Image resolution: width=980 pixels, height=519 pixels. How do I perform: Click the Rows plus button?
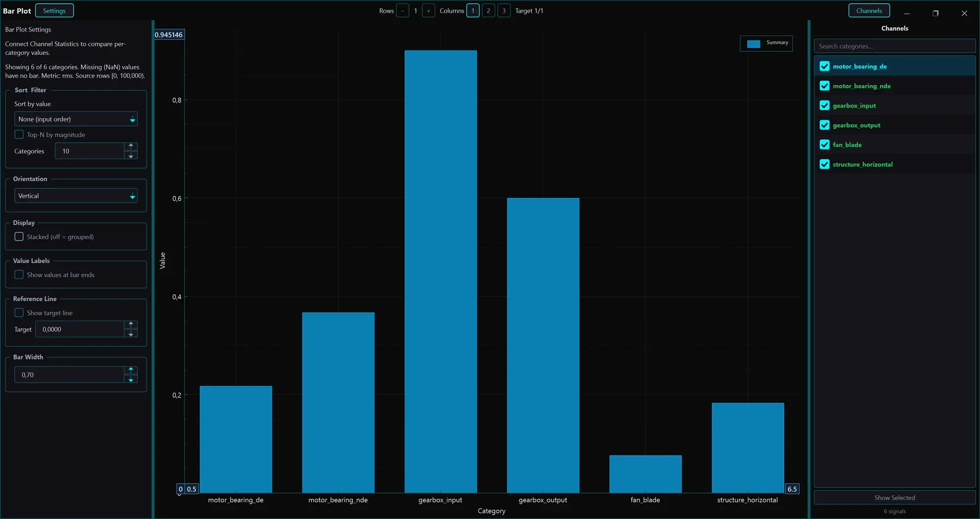tap(428, 11)
